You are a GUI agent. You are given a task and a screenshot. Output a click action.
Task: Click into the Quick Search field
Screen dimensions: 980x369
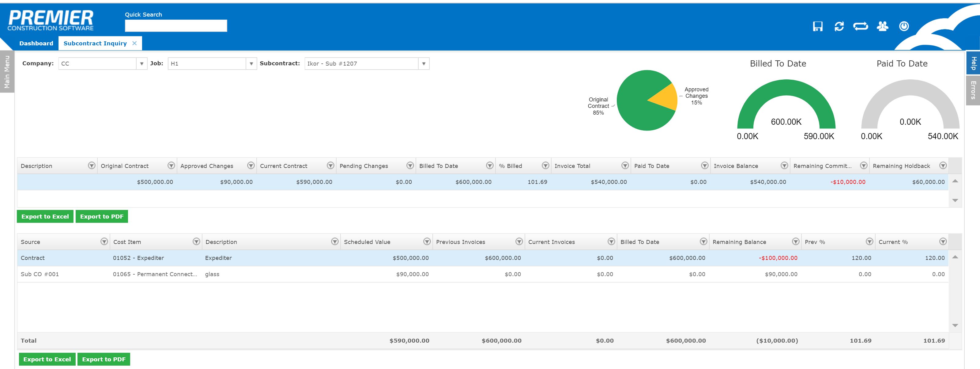pyautogui.click(x=176, y=26)
